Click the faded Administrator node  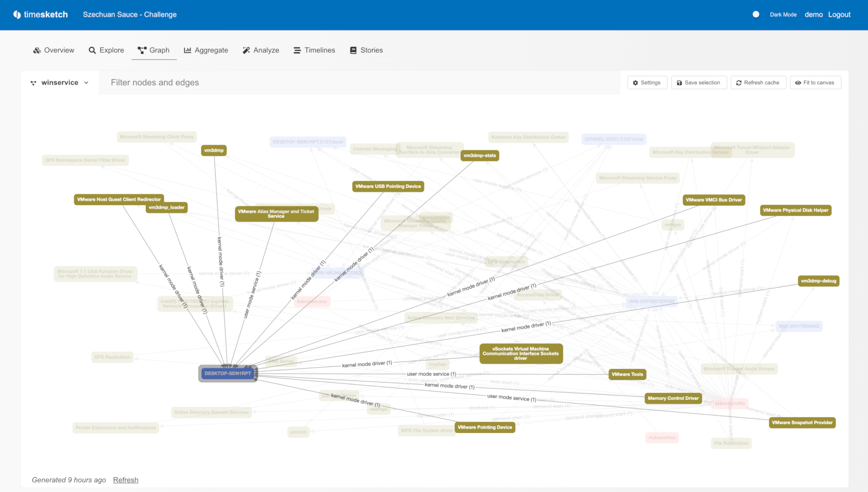click(x=312, y=301)
